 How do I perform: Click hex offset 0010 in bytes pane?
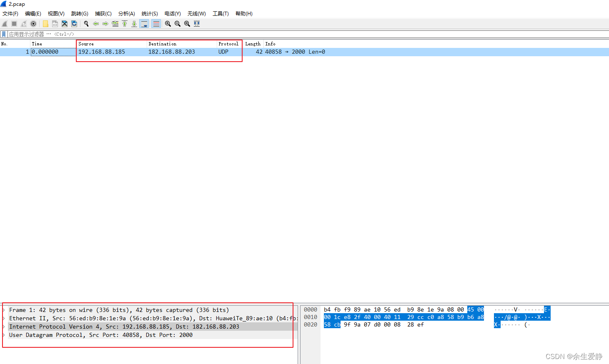coord(311,317)
